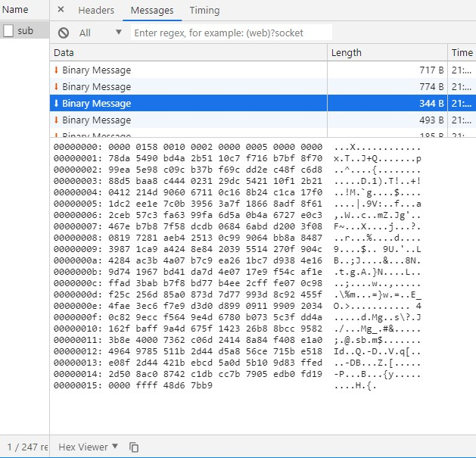Select the sub request in Name list

tap(25, 31)
